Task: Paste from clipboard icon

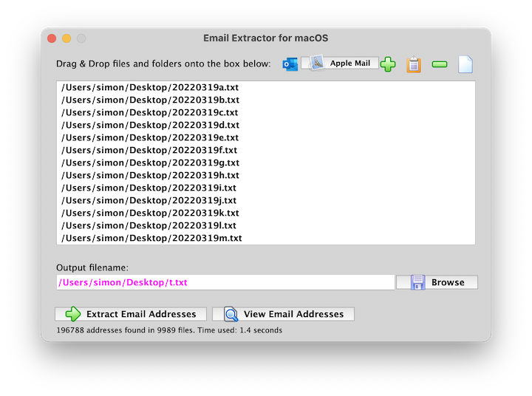Action: pos(414,64)
